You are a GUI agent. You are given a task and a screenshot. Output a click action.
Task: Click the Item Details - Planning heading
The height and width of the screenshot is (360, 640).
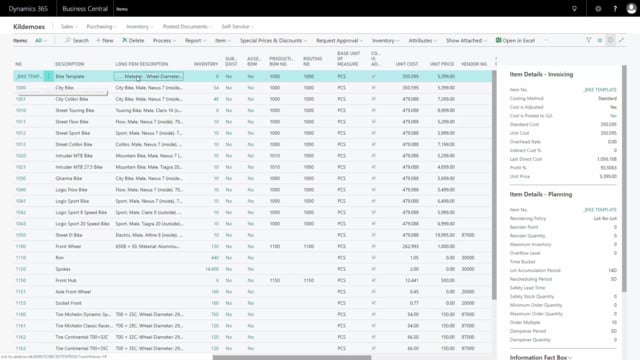(x=540, y=194)
